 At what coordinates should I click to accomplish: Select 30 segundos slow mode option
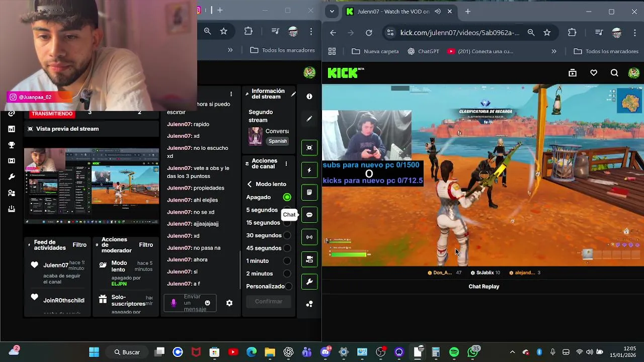(x=287, y=235)
